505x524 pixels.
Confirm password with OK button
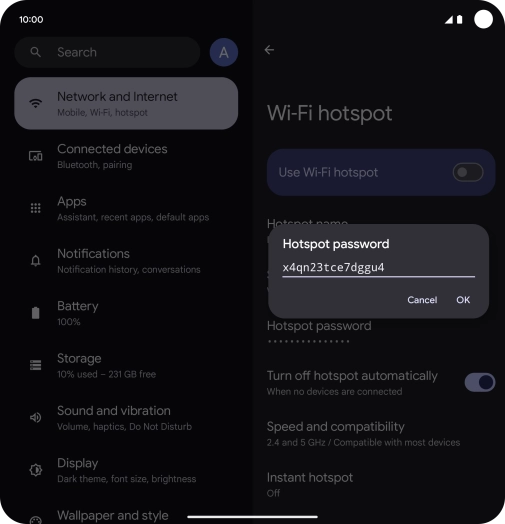coord(463,300)
